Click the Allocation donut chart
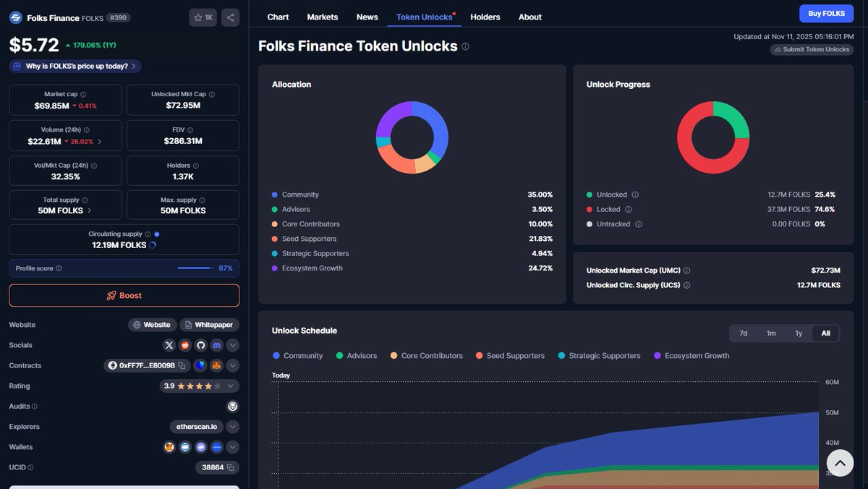 [412, 137]
